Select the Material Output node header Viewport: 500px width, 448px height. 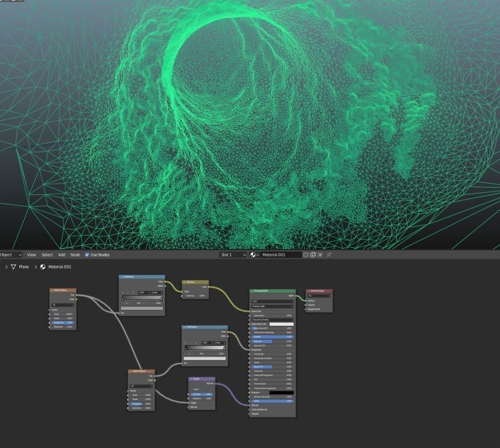pos(319,291)
